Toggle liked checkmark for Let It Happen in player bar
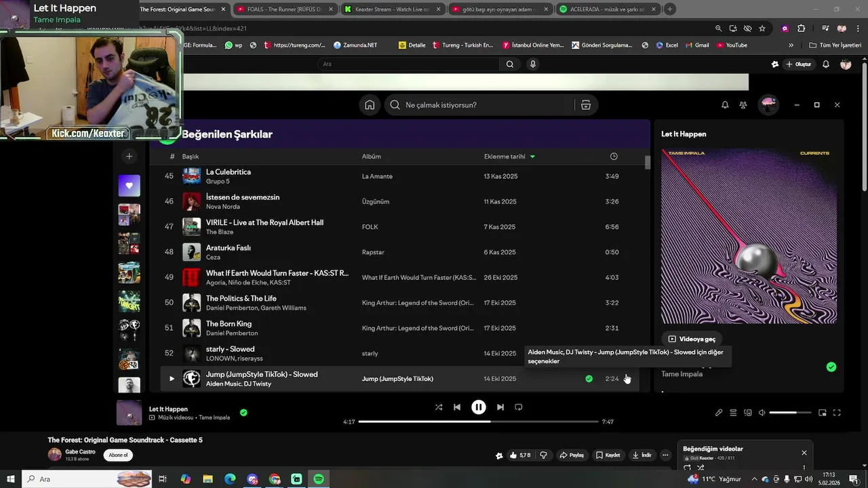The image size is (868, 488). coord(243,412)
